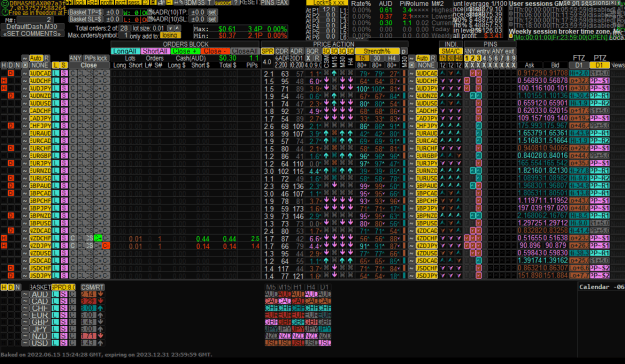This screenshot has height=364, width=625.
Task: Click the M# input field
Action: (x=35, y=20)
